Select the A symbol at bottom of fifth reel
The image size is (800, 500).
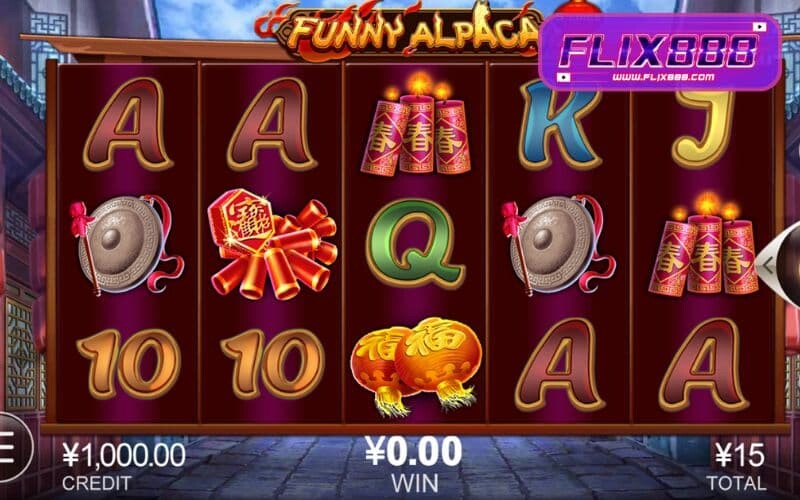coord(704,364)
